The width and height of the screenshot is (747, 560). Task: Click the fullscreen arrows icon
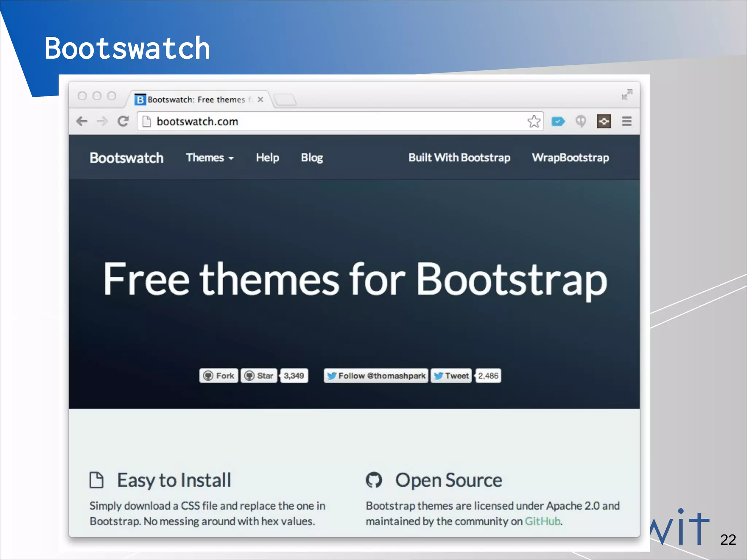627,94
